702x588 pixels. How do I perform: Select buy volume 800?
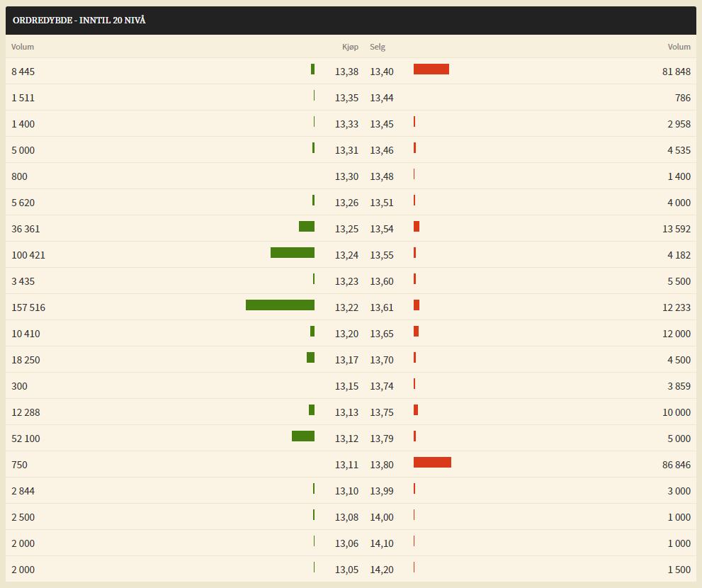tap(19, 176)
